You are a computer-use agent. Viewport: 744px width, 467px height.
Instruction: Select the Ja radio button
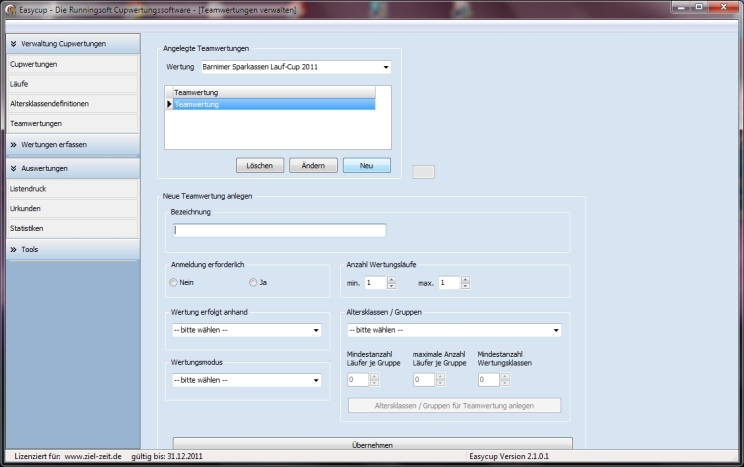254,283
